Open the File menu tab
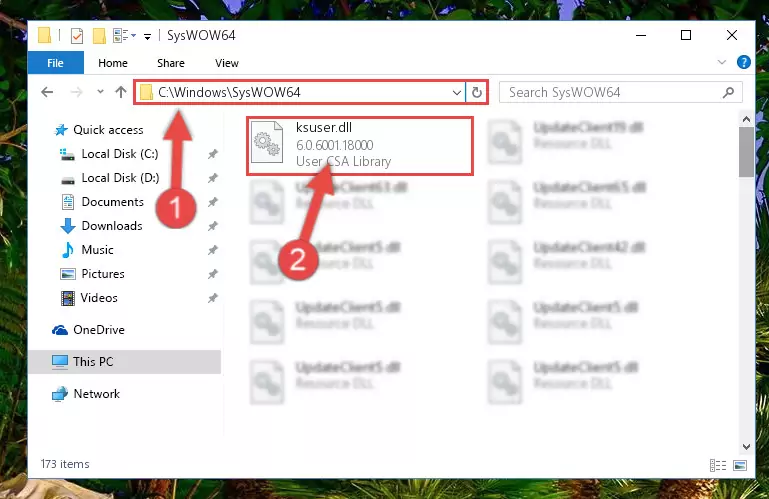 [x=55, y=63]
